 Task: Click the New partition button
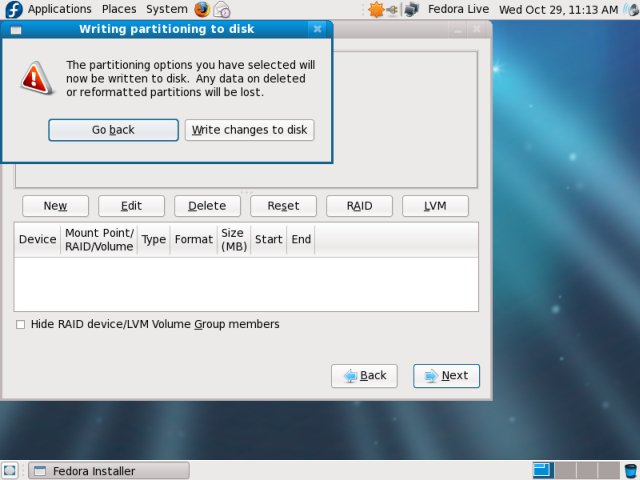56,206
